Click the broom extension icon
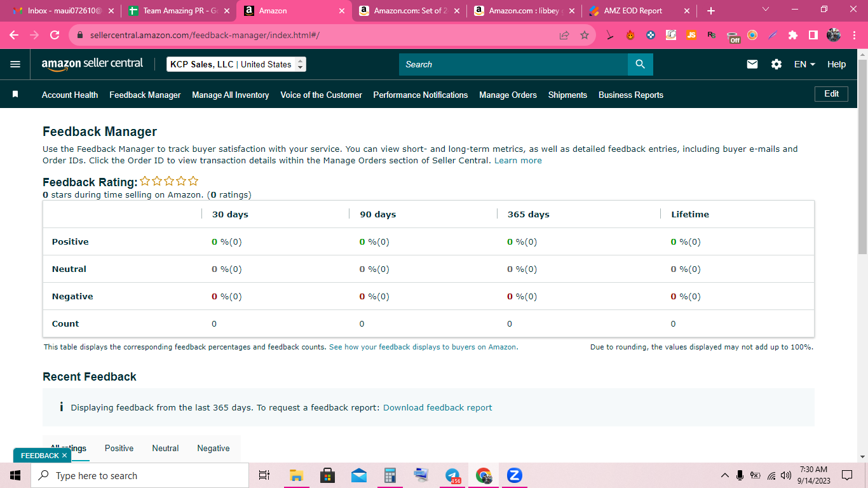This screenshot has width=868, height=488. tap(610, 35)
